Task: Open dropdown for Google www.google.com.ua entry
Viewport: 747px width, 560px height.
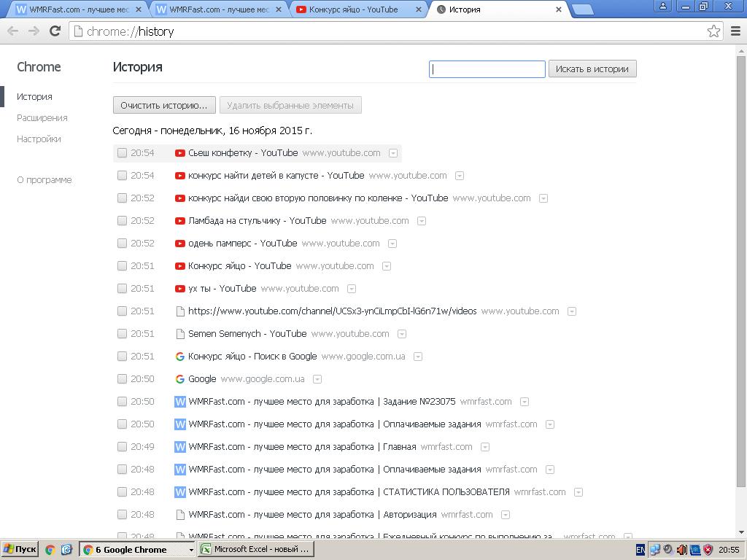Action: pyautogui.click(x=317, y=379)
